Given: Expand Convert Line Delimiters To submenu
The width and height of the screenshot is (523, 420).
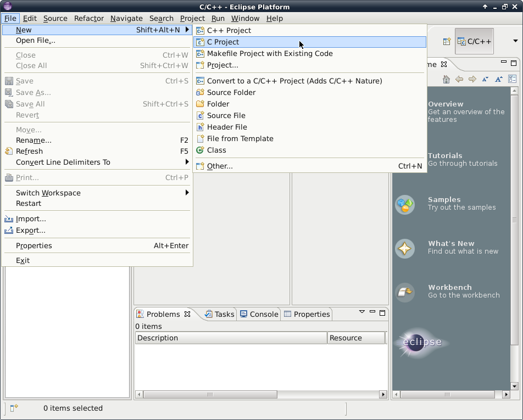Looking at the screenshot, I should [x=97, y=163].
